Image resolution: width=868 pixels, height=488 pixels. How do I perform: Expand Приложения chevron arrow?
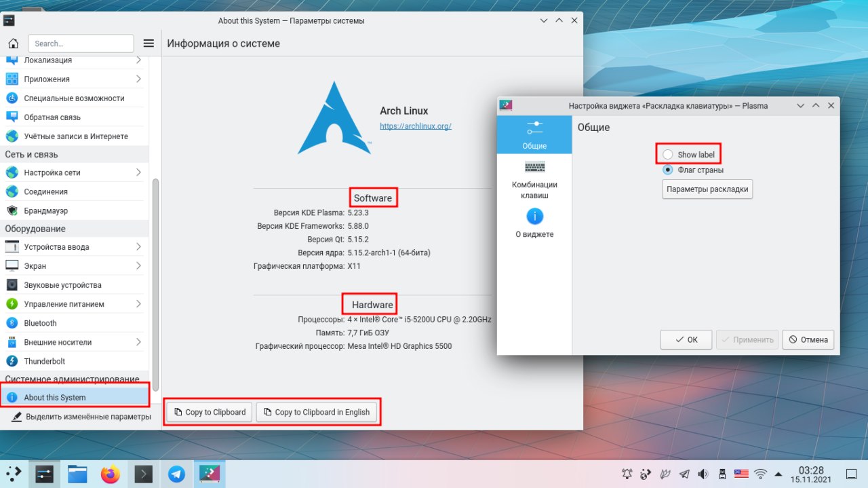(138, 79)
